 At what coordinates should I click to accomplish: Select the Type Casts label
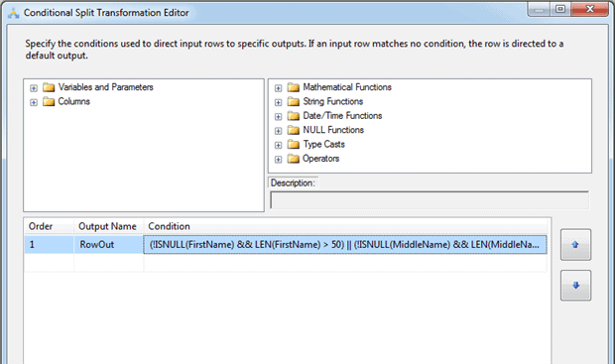323,145
